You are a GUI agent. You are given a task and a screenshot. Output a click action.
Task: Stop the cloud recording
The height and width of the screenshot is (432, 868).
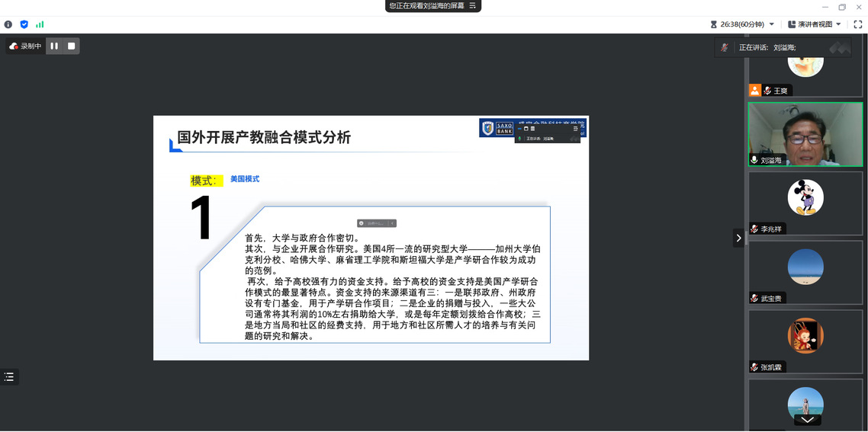[72, 46]
